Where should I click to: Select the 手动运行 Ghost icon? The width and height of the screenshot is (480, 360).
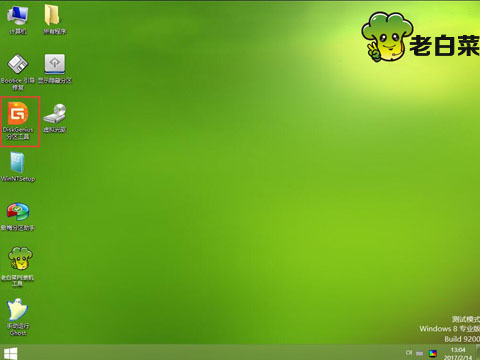click(x=18, y=317)
